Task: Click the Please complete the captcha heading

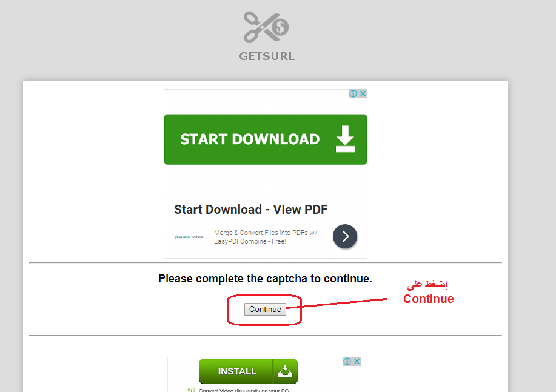Action: [265, 279]
